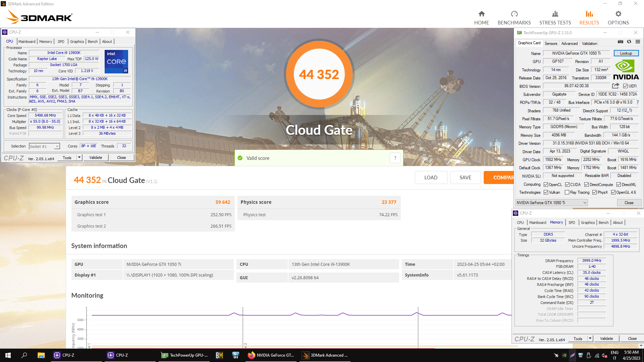Open the STRESS TESTS section
Image resolution: width=644 pixels, height=362 pixels.
[555, 18]
